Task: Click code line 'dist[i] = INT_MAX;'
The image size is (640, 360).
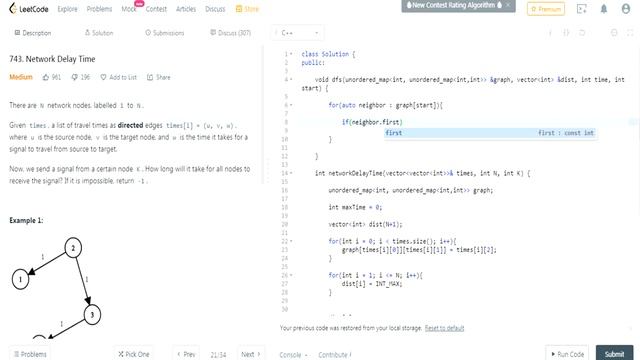Action: coord(372,283)
